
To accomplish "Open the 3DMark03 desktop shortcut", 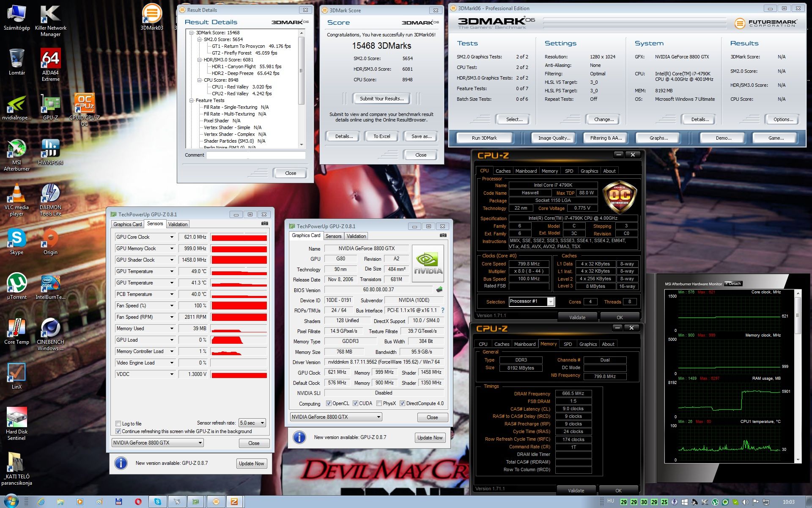I will click(151, 17).
